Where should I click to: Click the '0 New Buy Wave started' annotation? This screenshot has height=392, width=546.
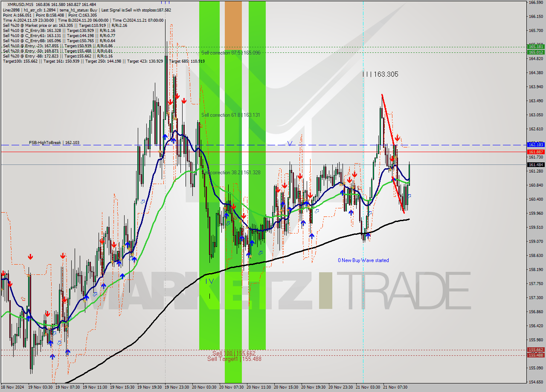point(363,260)
